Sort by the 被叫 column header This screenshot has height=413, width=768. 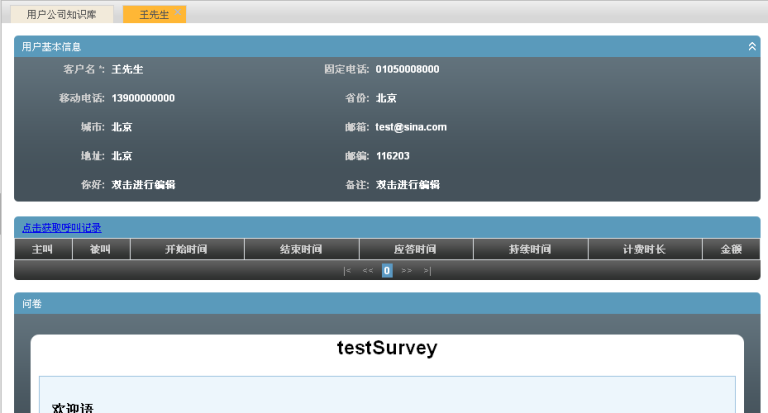point(101,249)
